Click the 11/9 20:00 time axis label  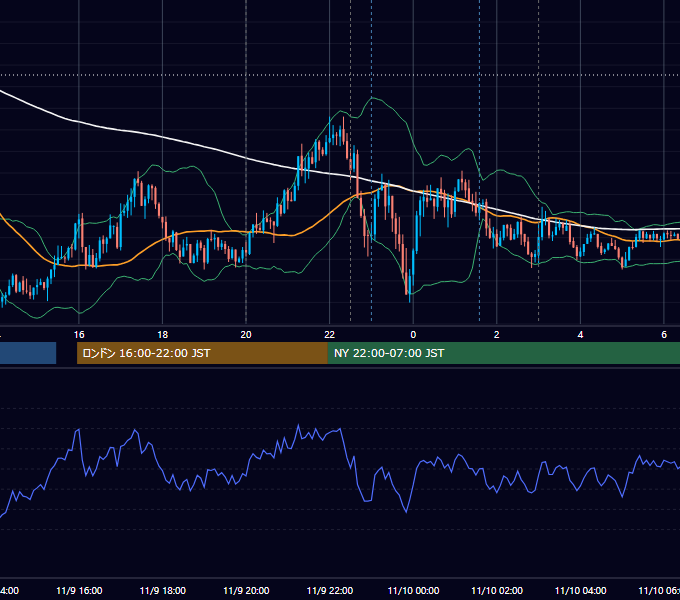point(246,591)
